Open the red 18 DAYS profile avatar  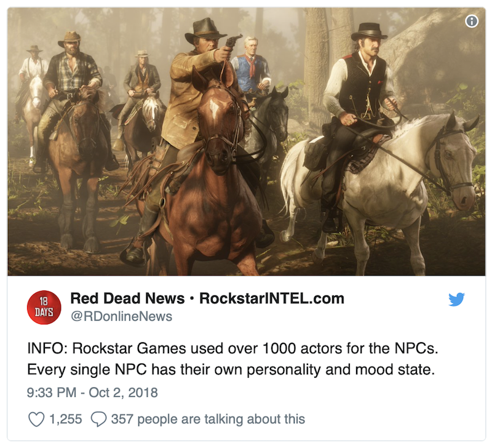click(44, 307)
